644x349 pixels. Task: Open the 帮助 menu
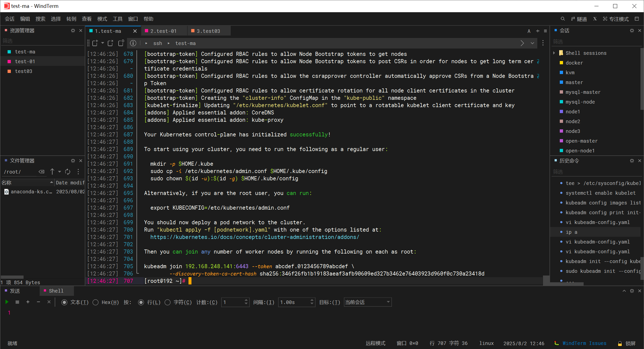[x=148, y=19]
